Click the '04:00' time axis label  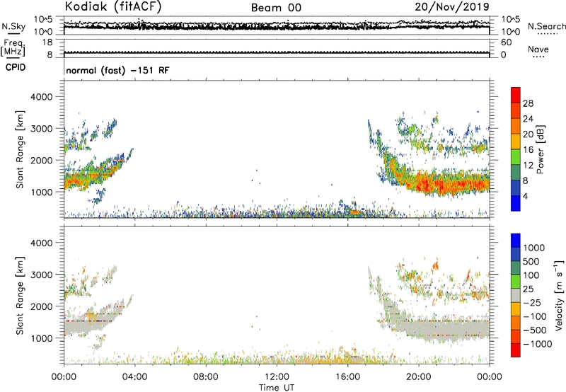click(134, 377)
